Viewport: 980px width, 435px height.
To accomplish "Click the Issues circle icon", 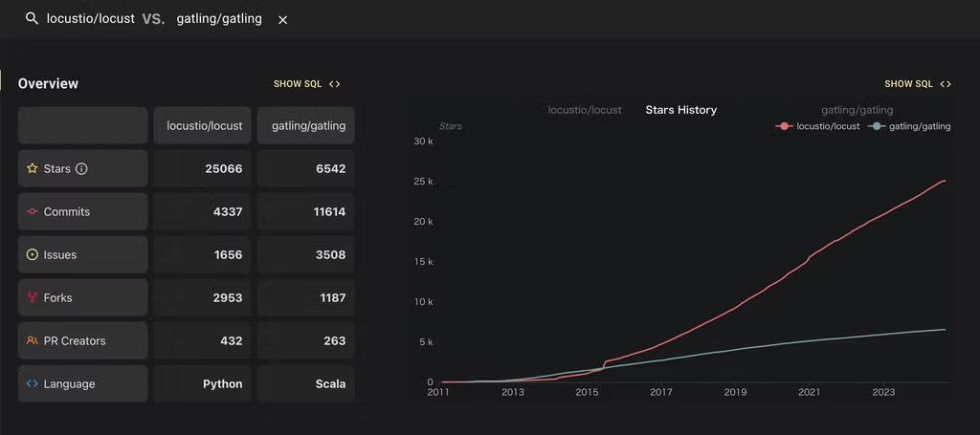I will pyautogui.click(x=33, y=254).
